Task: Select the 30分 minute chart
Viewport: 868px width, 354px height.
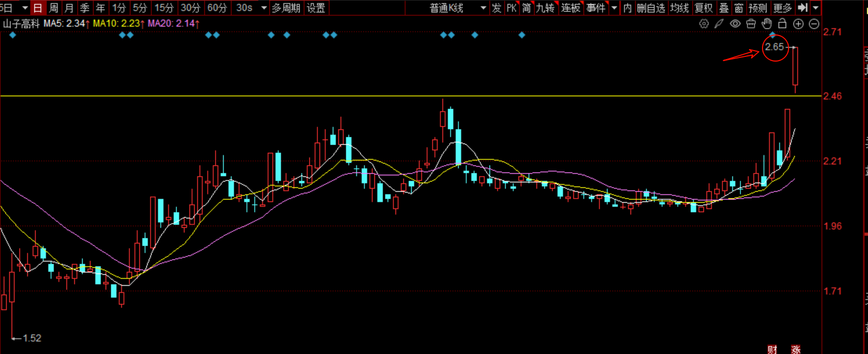Action: [x=191, y=8]
